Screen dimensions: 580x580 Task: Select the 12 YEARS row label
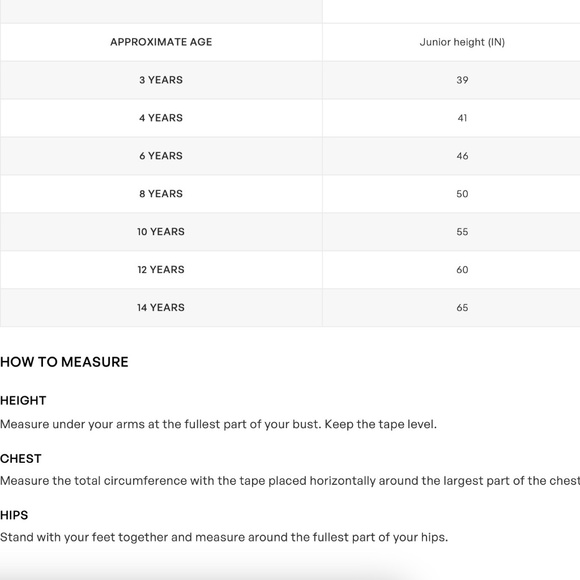click(161, 270)
